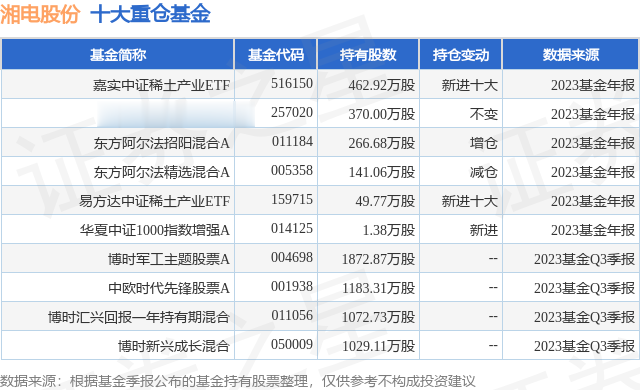
Task: Open 博时汇兴回报一年持有期混合 fund
Action: pyautogui.click(x=138, y=317)
